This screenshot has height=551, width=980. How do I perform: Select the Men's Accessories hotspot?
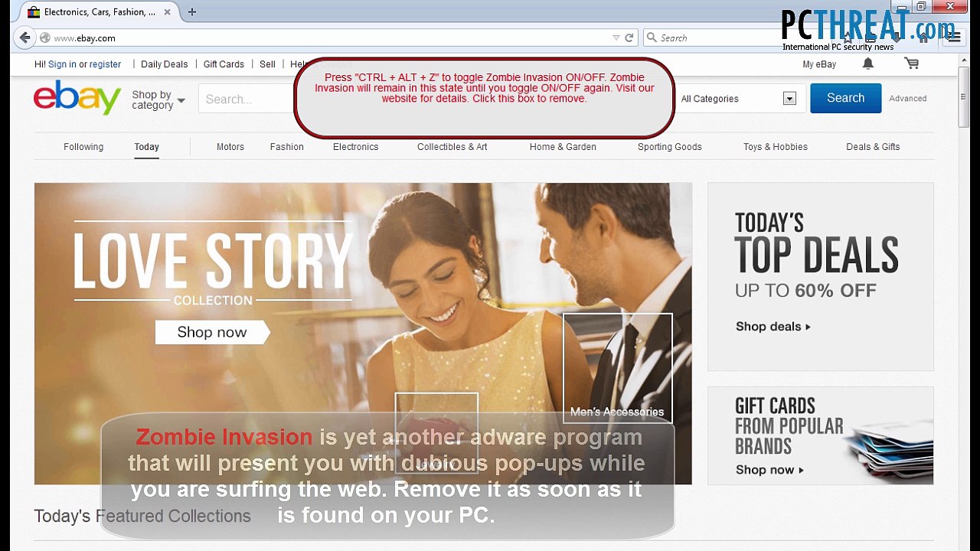[x=617, y=367]
